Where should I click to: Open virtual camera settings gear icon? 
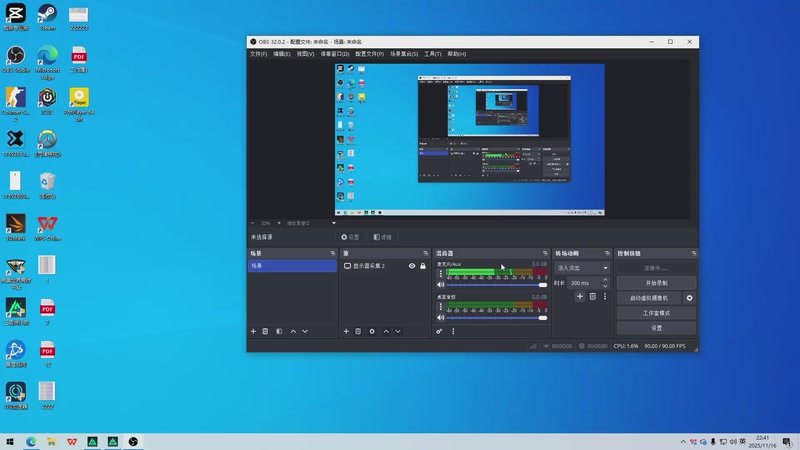(x=689, y=298)
